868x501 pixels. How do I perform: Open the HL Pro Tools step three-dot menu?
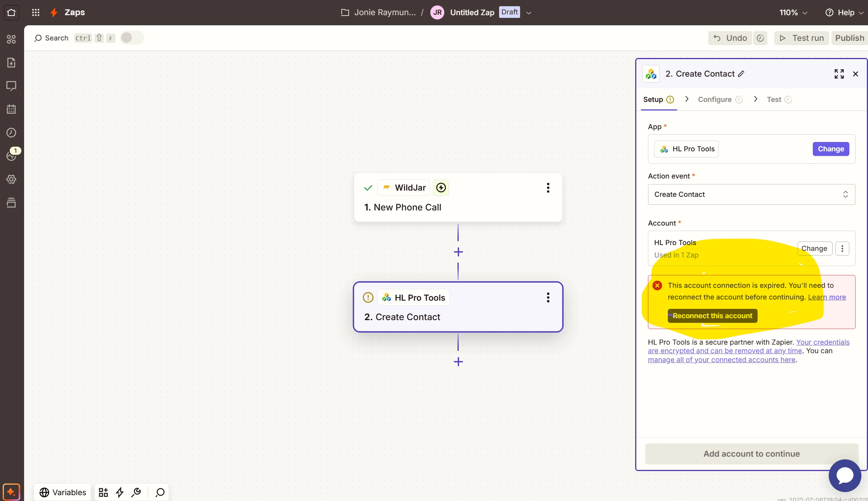[x=548, y=298]
